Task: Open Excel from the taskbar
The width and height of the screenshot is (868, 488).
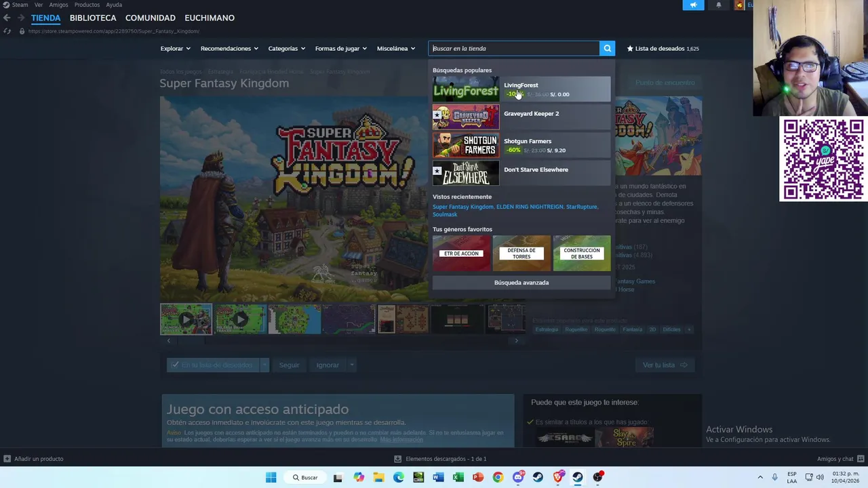Action: pyautogui.click(x=458, y=477)
